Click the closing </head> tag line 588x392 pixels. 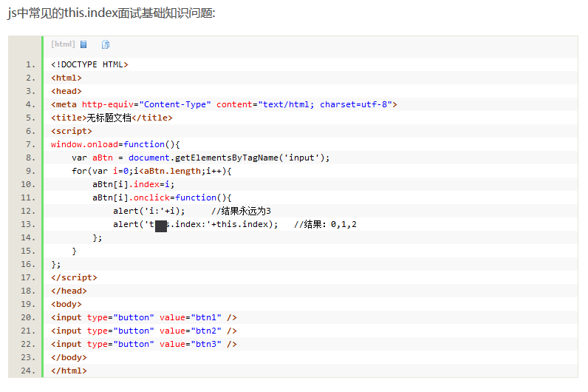coord(69,291)
